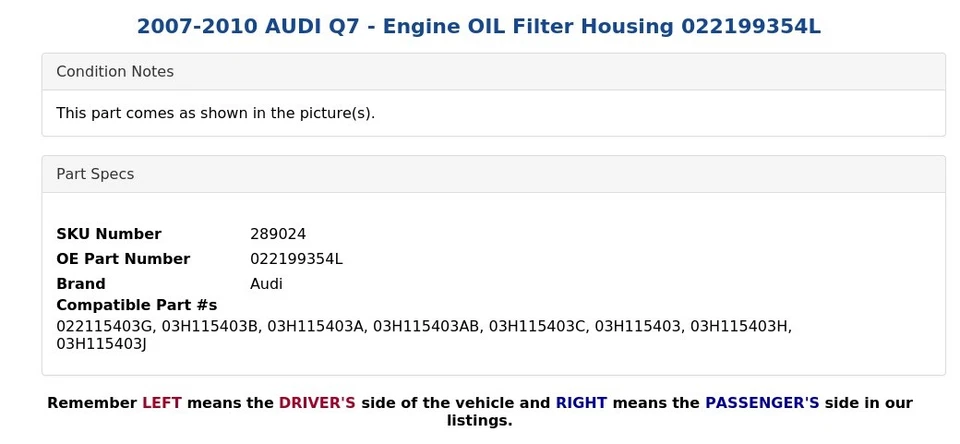Viewport: 960px width, 444px height.
Task: Click the Audi Q7 oil filter housing title
Action: 478,27
